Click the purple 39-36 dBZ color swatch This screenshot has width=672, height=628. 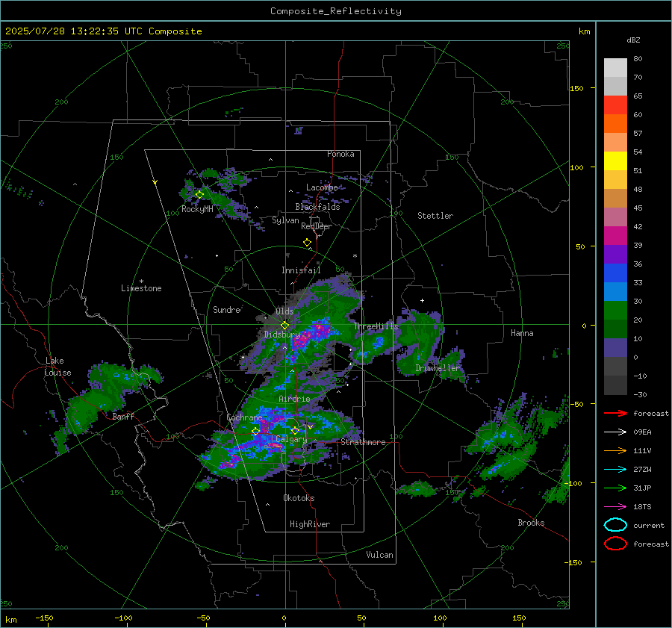[x=615, y=255]
